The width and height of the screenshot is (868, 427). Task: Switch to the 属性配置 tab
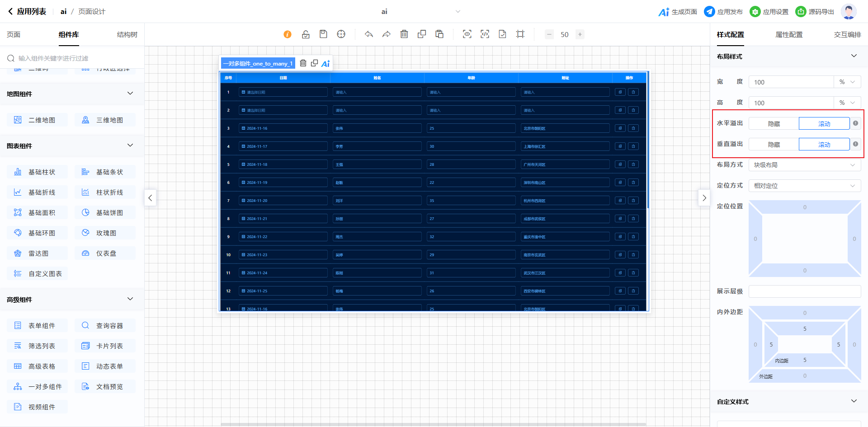click(789, 35)
